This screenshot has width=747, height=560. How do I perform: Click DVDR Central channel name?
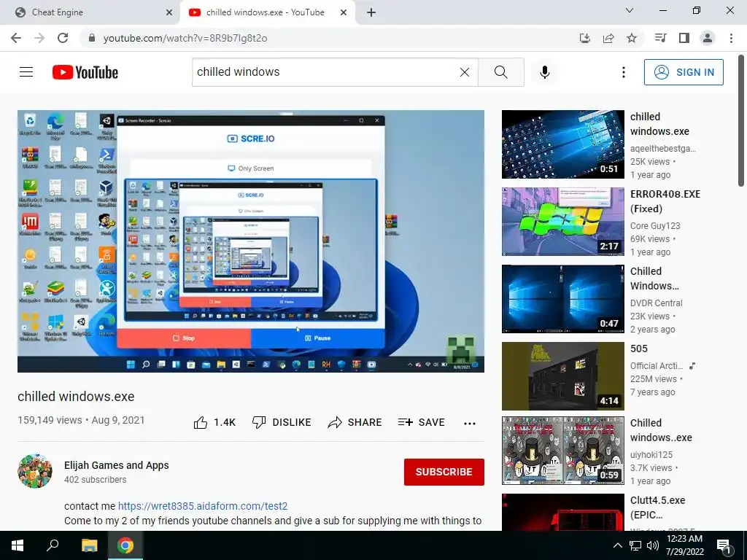coord(657,303)
